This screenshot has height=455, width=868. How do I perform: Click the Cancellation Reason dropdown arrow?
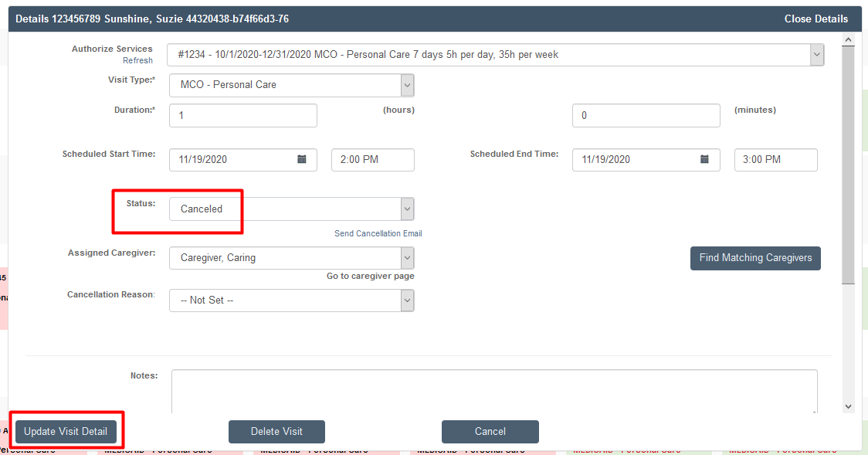[406, 300]
